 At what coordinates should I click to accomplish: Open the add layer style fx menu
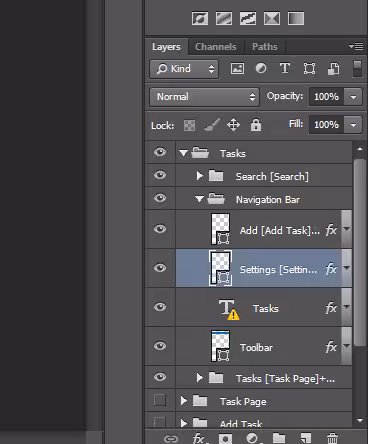199,438
